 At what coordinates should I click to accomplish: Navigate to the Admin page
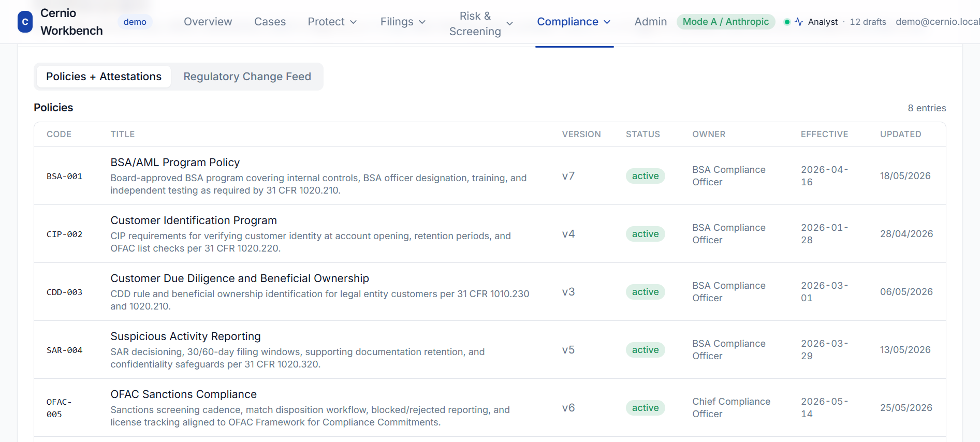tap(650, 22)
